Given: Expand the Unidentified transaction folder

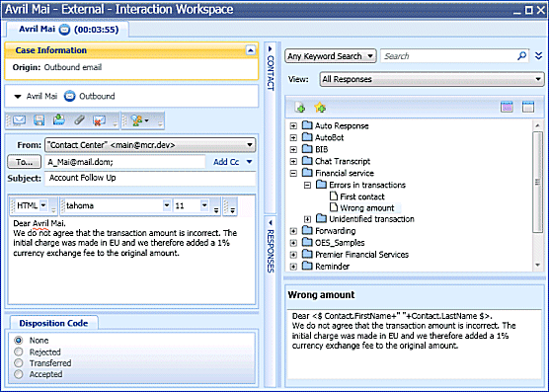Looking at the screenshot, I should click(307, 219).
